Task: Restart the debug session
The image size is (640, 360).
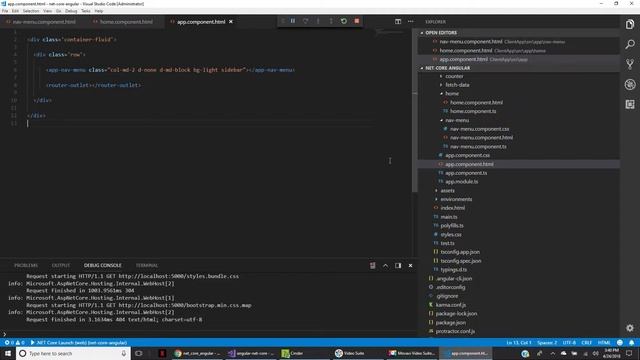Action: (344, 21)
